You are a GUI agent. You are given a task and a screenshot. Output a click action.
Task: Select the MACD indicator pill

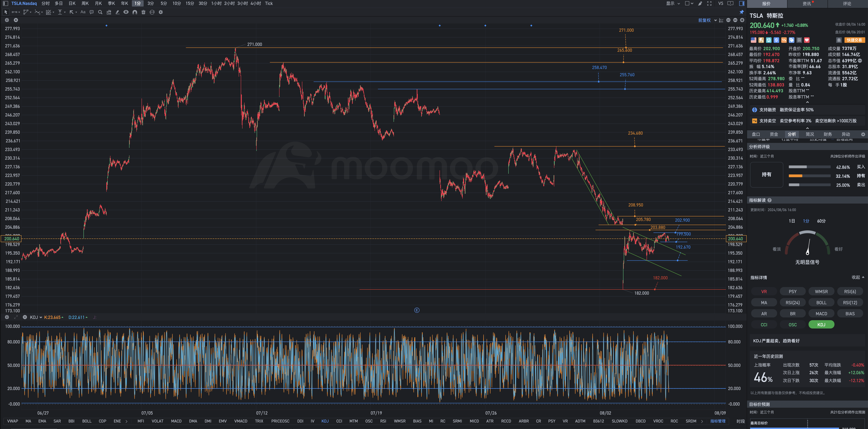click(x=821, y=313)
